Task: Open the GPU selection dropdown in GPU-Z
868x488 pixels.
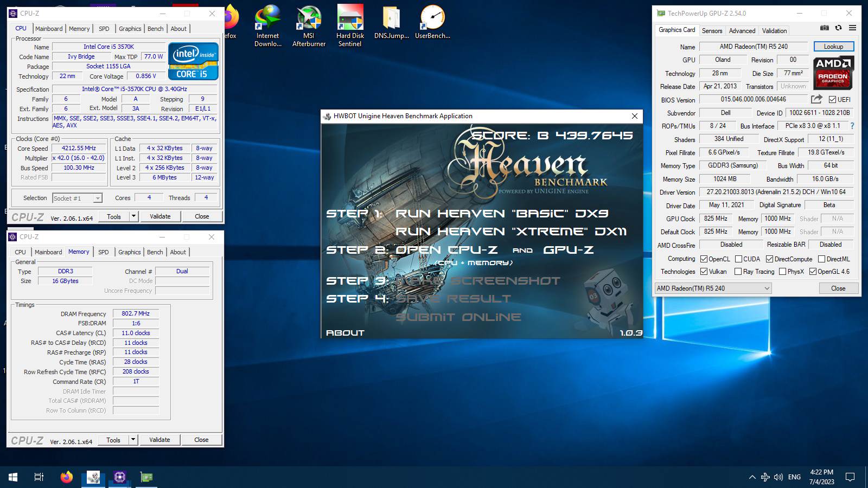Action: [x=713, y=288]
